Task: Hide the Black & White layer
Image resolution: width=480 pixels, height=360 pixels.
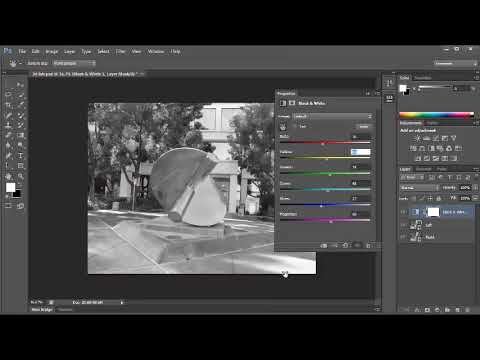Action: 403,212
